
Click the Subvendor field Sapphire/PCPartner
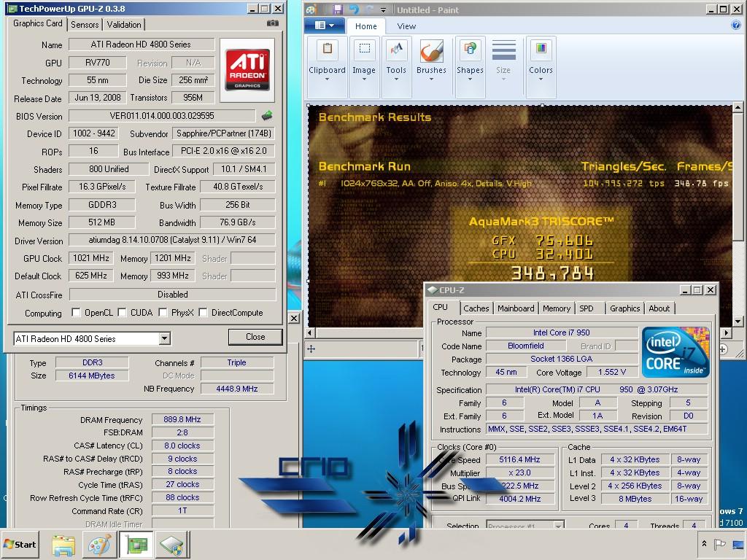click(x=224, y=133)
